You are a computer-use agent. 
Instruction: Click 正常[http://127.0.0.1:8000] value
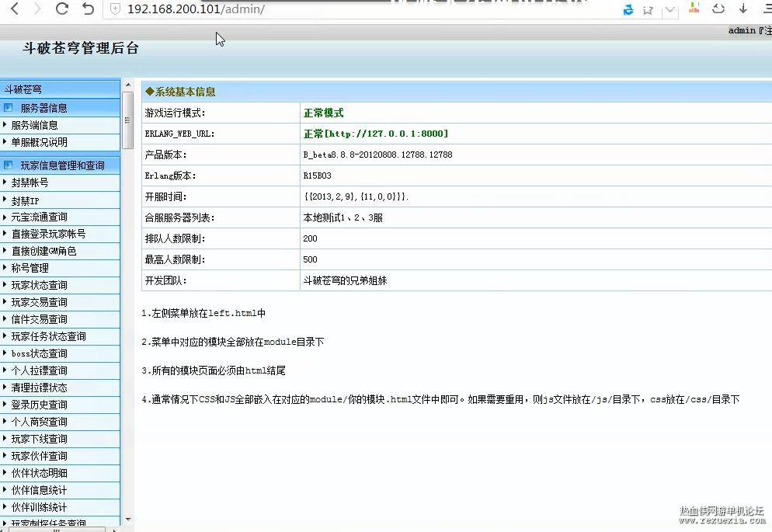(376, 134)
